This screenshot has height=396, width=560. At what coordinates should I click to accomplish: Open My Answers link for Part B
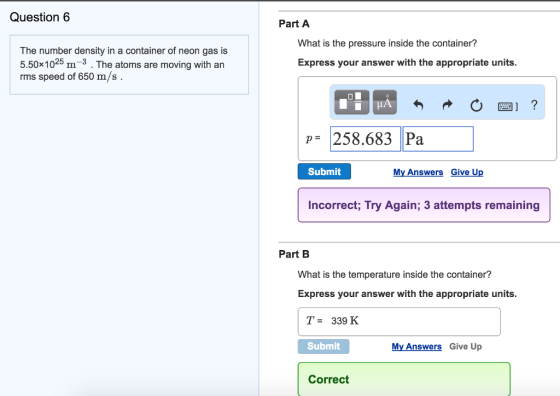[x=416, y=346]
